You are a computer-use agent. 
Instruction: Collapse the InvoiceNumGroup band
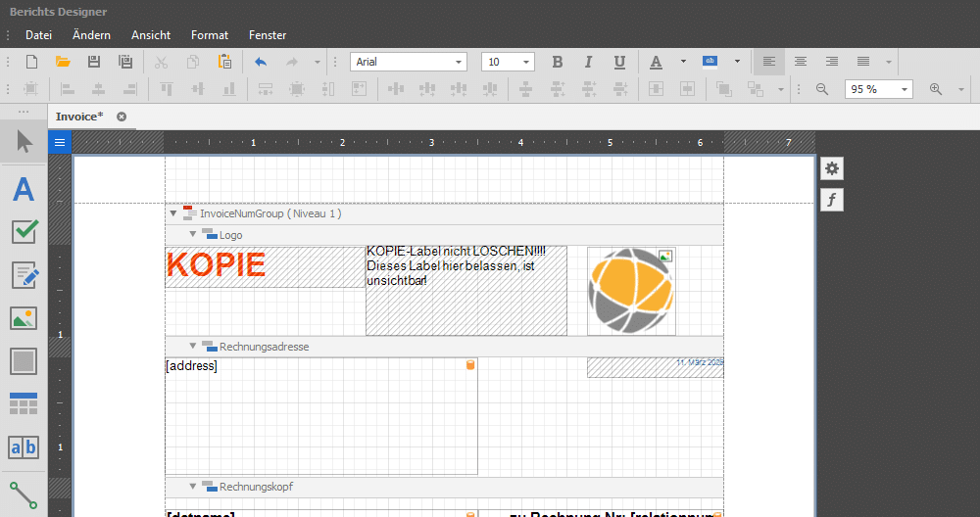pyautogui.click(x=173, y=213)
